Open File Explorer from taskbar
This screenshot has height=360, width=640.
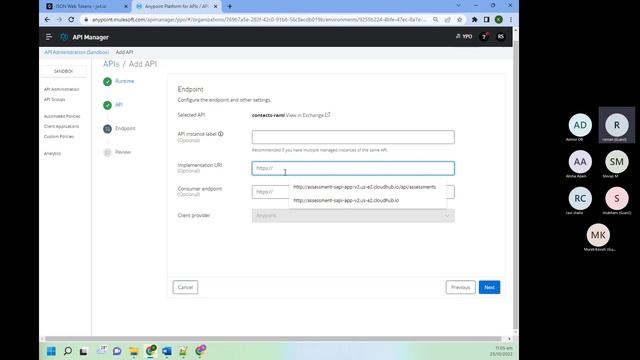(134, 351)
